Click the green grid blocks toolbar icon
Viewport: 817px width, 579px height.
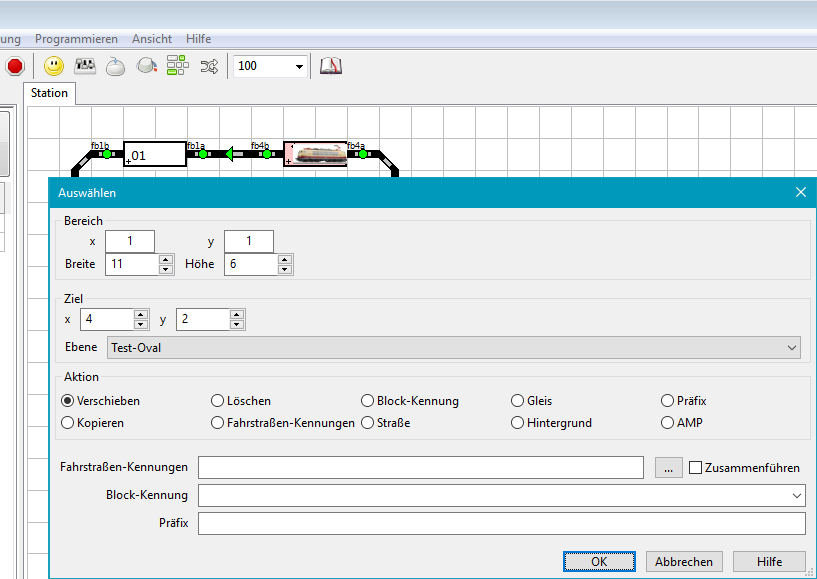[x=177, y=66]
